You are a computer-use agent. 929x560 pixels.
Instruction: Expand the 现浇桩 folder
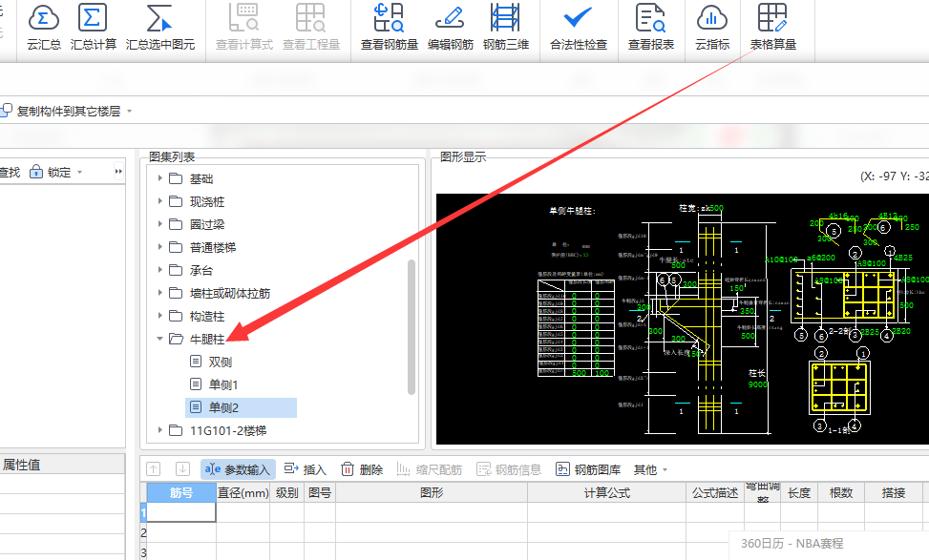pyautogui.click(x=160, y=201)
